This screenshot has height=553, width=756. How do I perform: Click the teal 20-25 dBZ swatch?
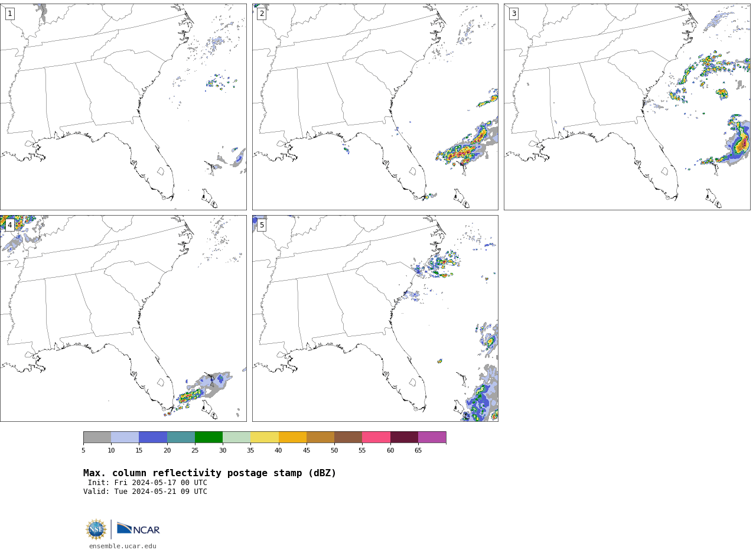click(181, 437)
